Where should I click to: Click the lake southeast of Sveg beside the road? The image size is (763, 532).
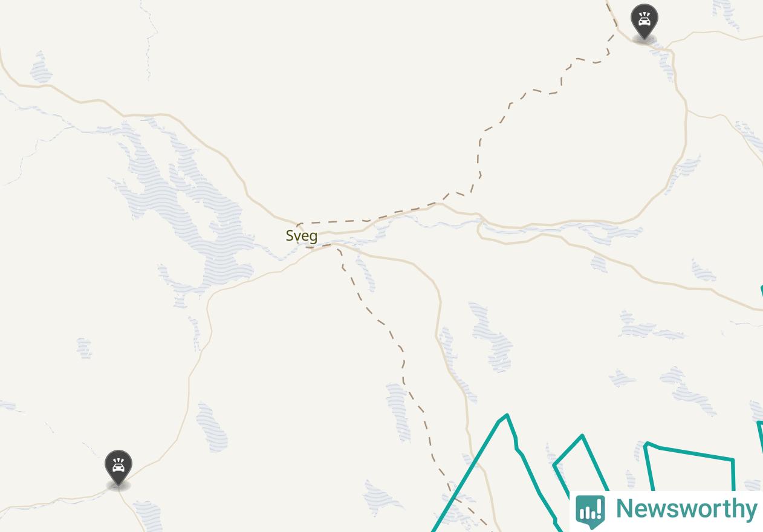(x=491, y=337)
